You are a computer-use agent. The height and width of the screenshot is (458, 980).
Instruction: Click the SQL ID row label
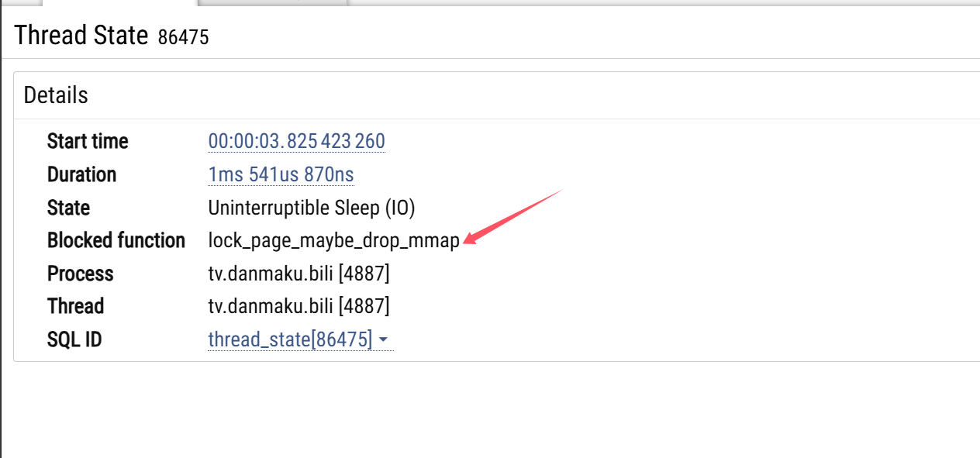(x=74, y=339)
